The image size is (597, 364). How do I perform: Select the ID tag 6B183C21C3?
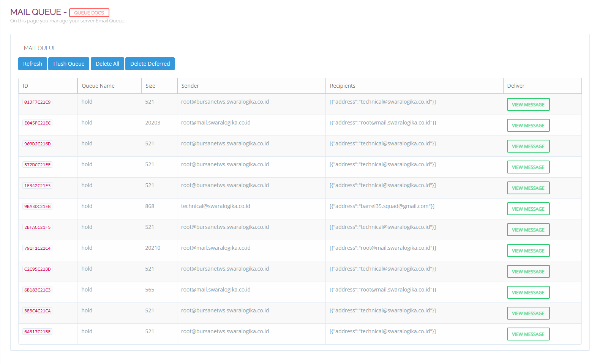(37, 290)
